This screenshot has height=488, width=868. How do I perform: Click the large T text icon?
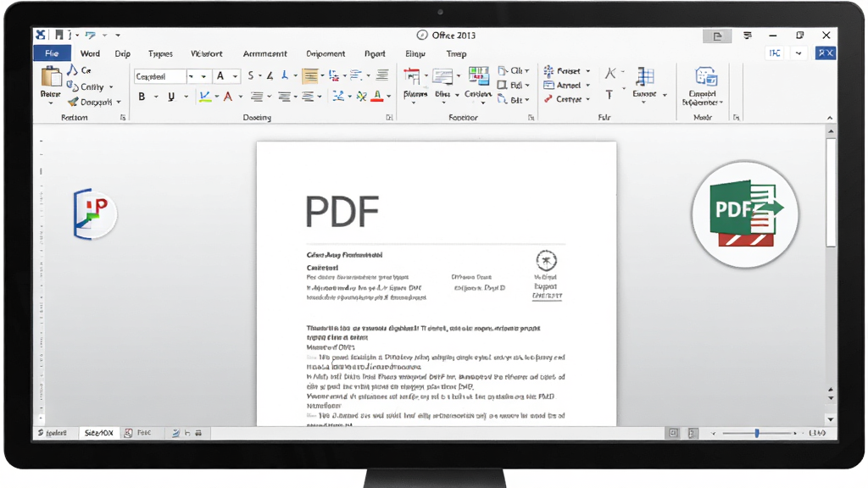609,95
